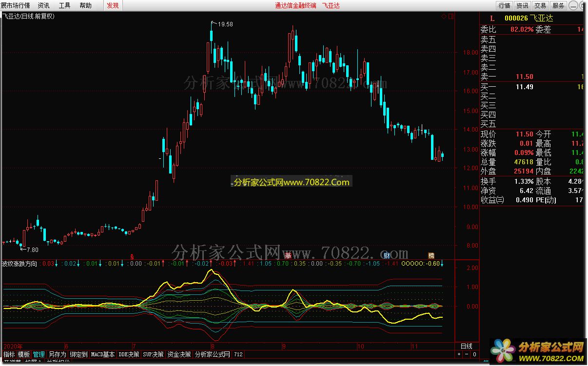Image resolution: width=588 pixels, height=366 pixels.
Task: Click the 卖五 row label
Action: (x=488, y=39)
